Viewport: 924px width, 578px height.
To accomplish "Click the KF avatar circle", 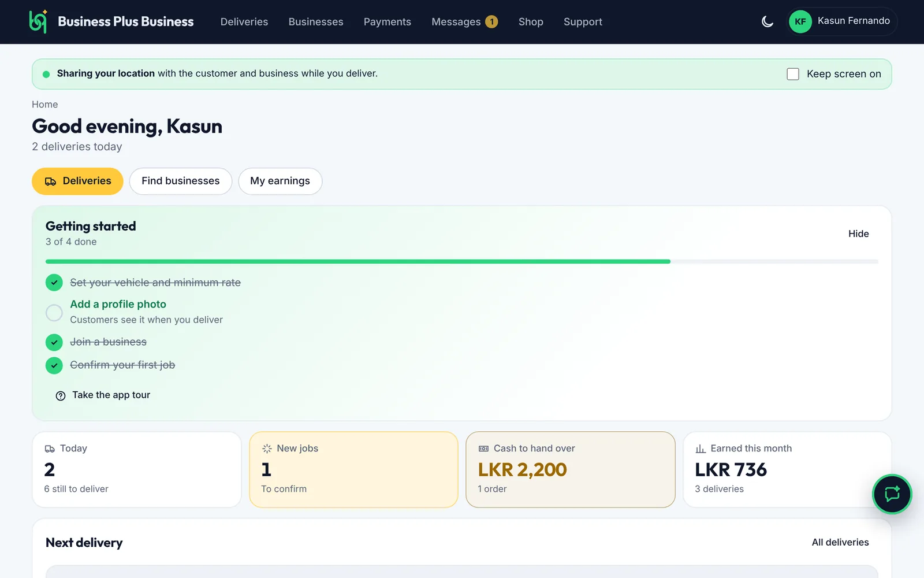I will (x=800, y=21).
